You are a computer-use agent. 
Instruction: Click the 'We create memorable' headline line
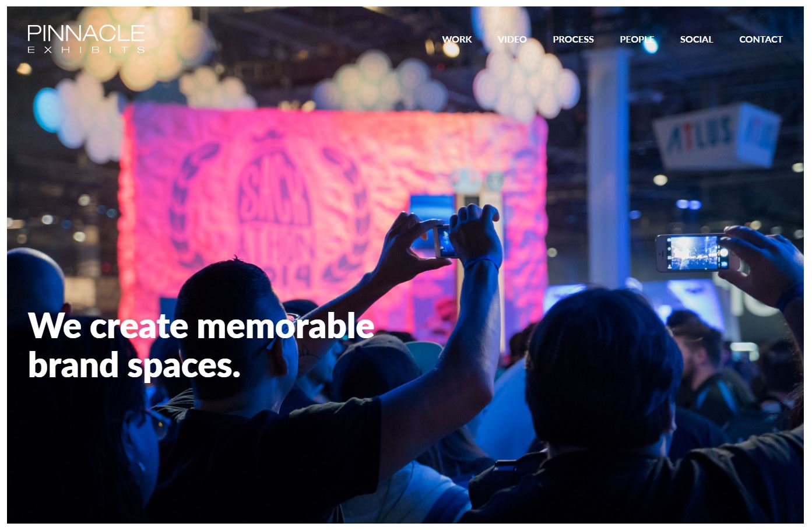(x=201, y=325)
